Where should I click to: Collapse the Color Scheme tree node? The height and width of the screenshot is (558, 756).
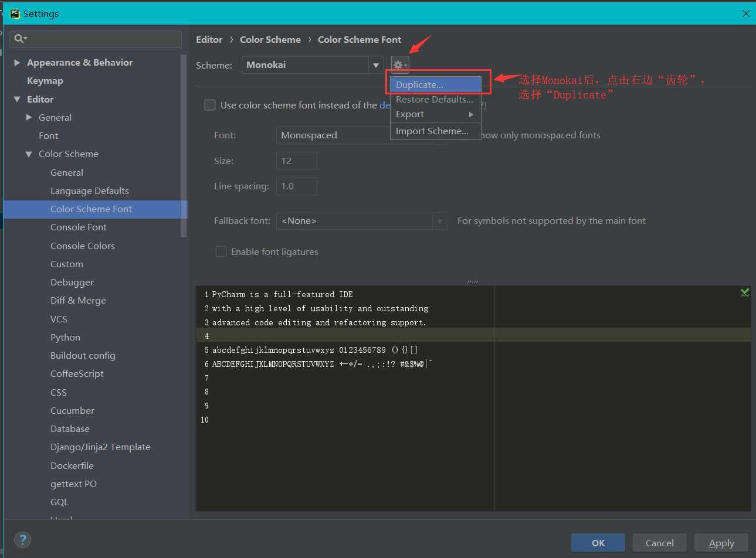tap(29, 154)
